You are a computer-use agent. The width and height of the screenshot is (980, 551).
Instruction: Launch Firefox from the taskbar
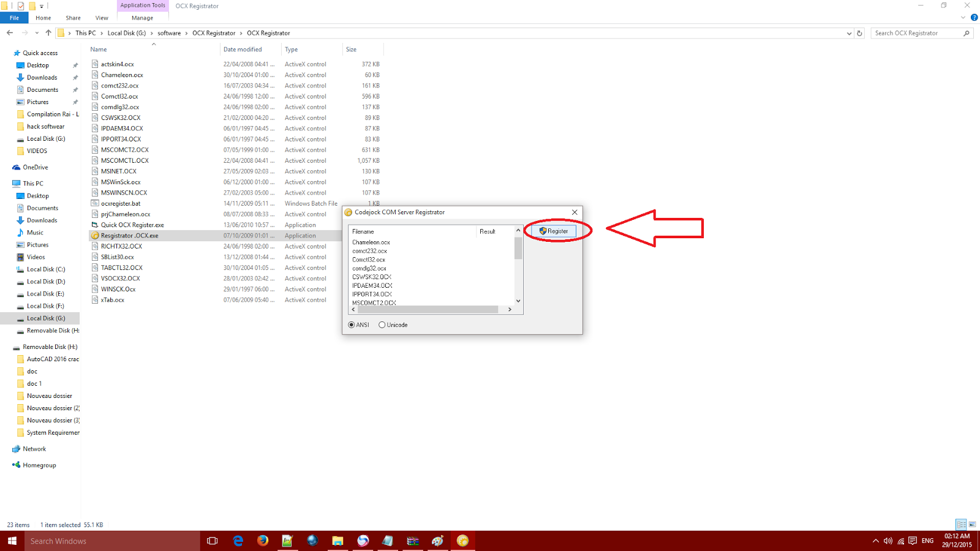263,541
